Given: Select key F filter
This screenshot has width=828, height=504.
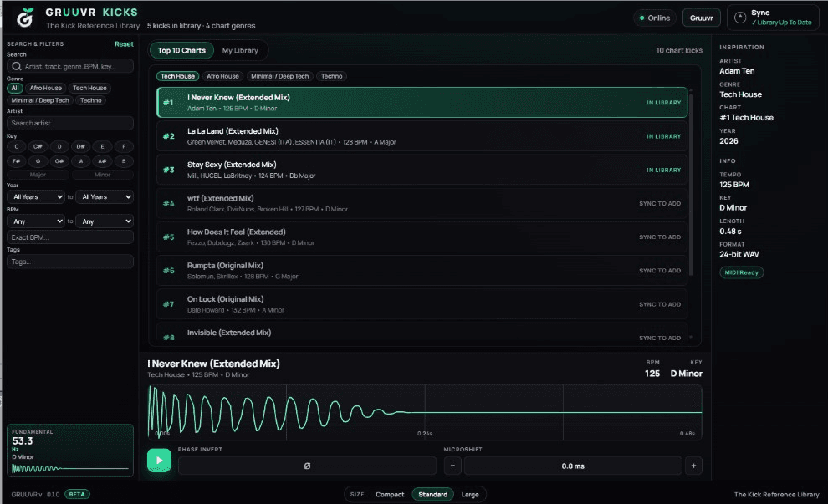Looking at the screenshot, I should 124,147.
